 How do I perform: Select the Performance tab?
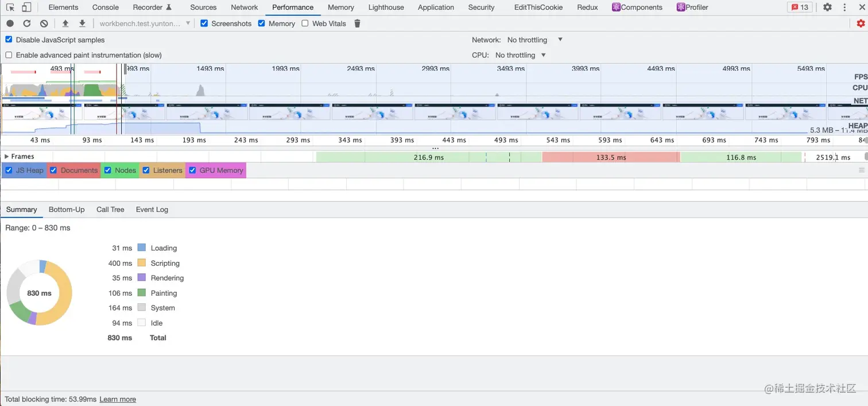(293, 7)
